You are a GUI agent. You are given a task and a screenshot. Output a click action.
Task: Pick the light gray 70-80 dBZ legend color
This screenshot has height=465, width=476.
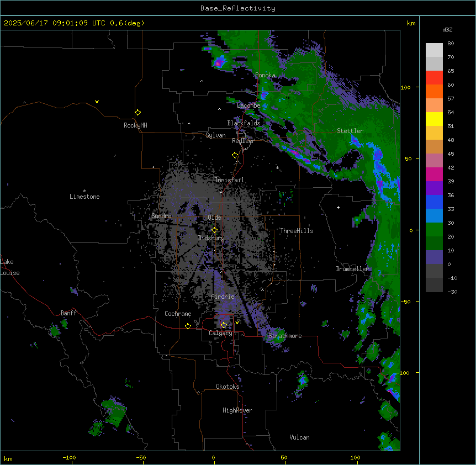(434, 50)
